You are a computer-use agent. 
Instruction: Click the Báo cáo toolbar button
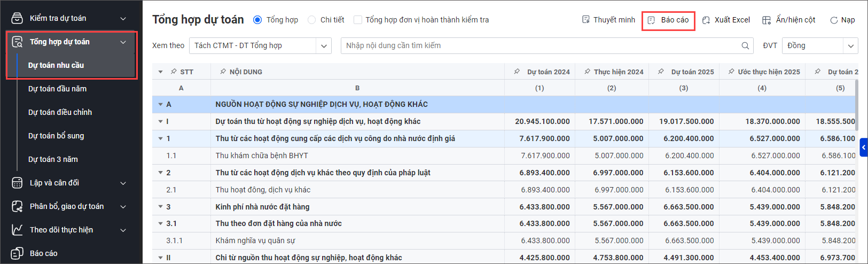(x=668, y=20)
